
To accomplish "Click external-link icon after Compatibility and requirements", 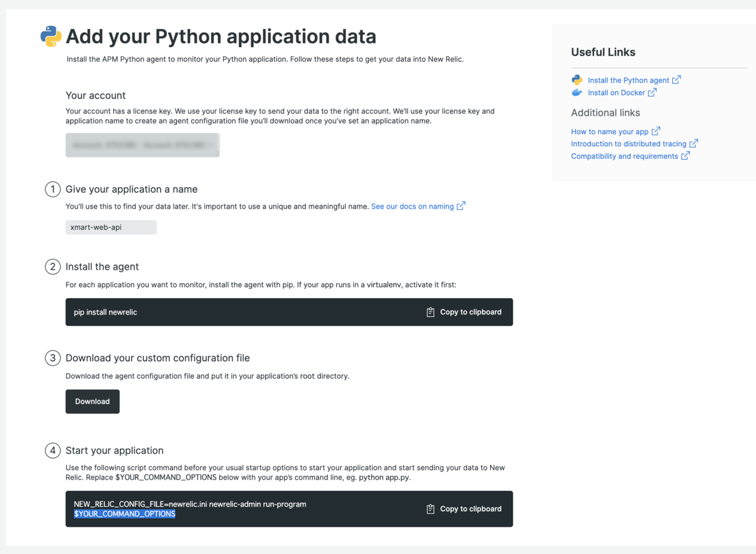I will [x=685, y=156].
